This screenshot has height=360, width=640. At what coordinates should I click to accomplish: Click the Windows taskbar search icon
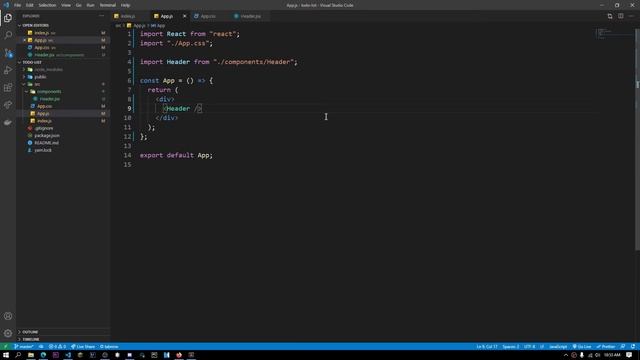(18, 355)
